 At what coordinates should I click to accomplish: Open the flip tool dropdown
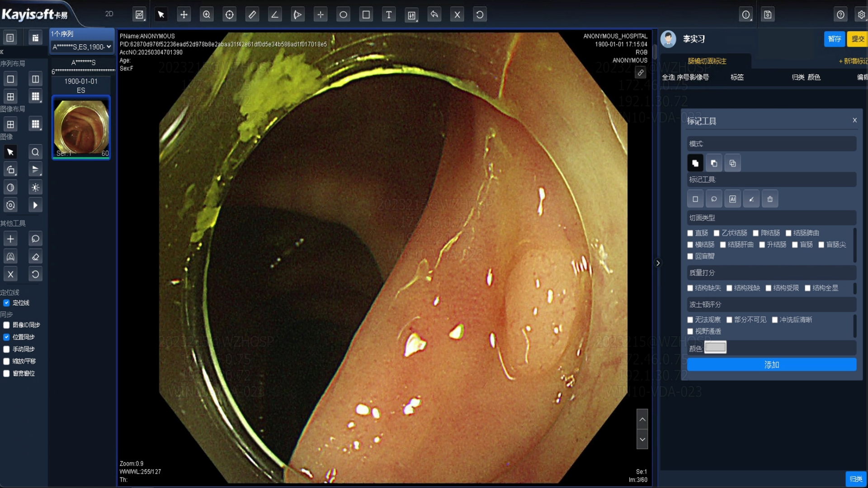(x=35, y=170)
